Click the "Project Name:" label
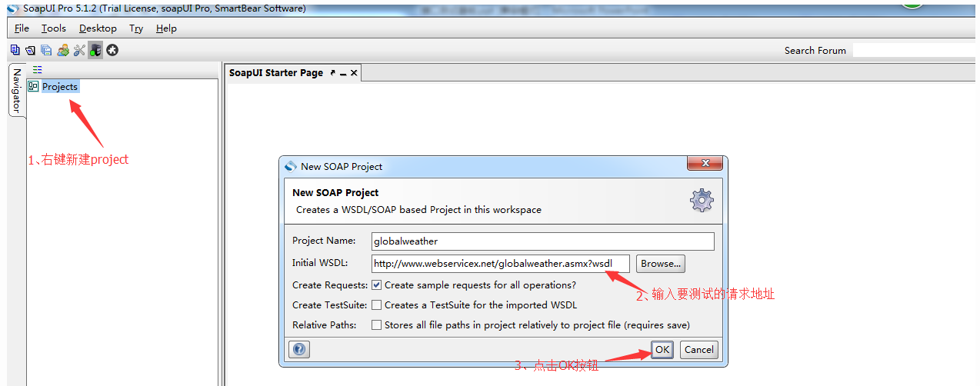The width and height of the screenshot is (980, 386). click(324, 241)
